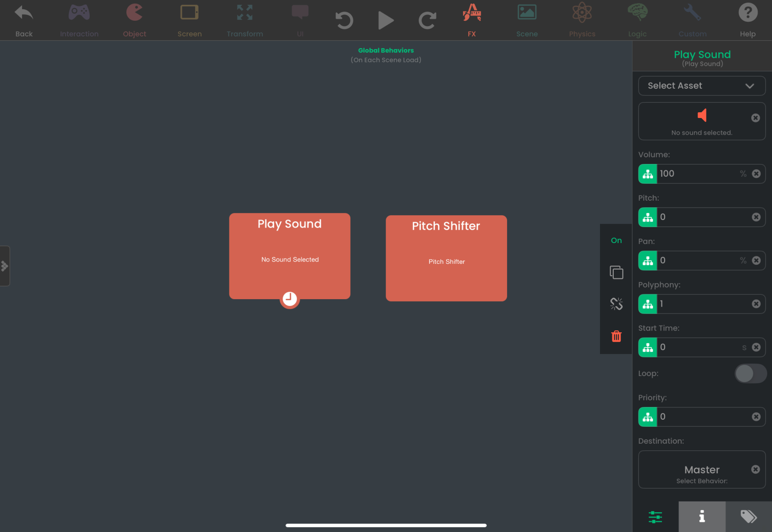Open the FX behaviors category
Viewport: 772px width, 532px height.
[472, 20]
